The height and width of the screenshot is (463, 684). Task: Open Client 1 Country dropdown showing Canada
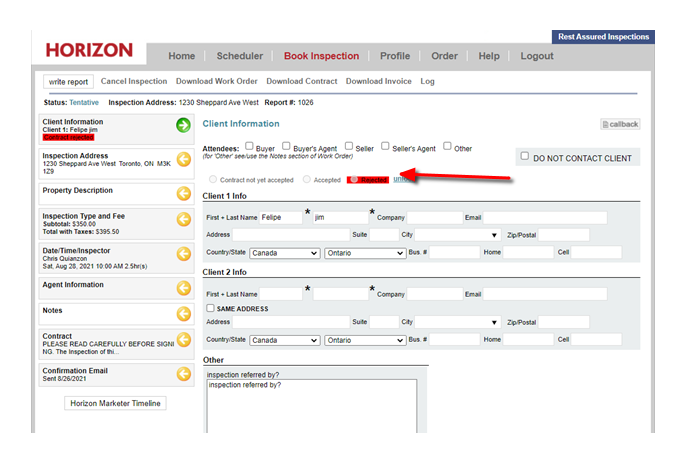284,254
